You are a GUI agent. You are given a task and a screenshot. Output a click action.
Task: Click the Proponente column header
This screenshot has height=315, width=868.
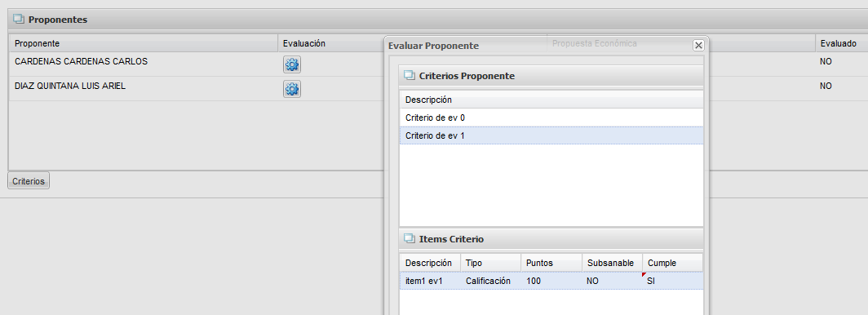144,43
